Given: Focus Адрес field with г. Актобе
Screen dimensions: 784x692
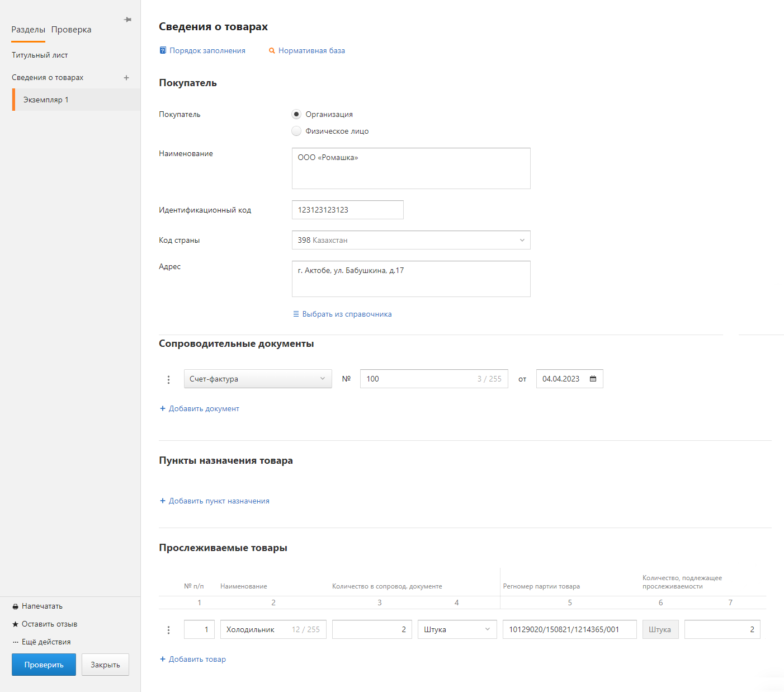Looking at the screenshot, I should coord(411,279).
